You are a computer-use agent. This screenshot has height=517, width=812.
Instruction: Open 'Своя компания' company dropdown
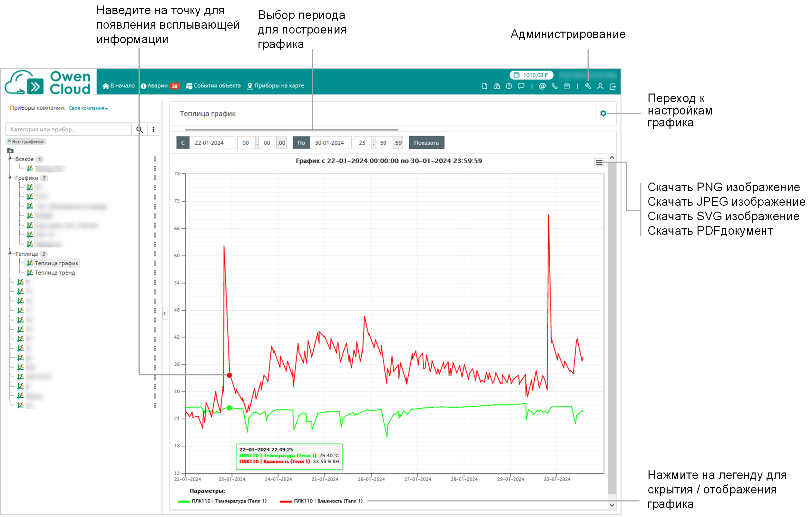tap(88, 108)
